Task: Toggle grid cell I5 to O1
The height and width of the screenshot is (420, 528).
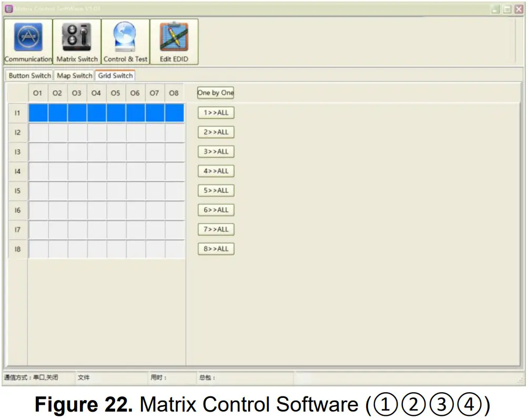Action: pos(38,191)
